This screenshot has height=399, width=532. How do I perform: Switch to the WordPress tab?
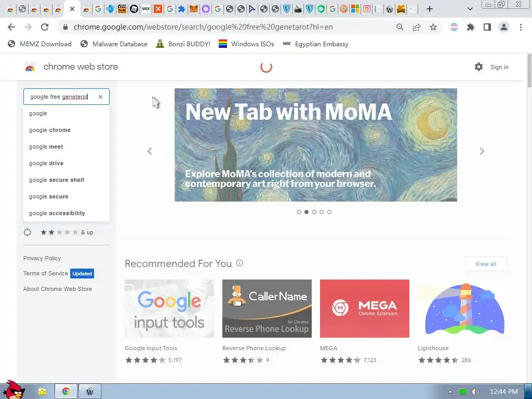[390, 9]
